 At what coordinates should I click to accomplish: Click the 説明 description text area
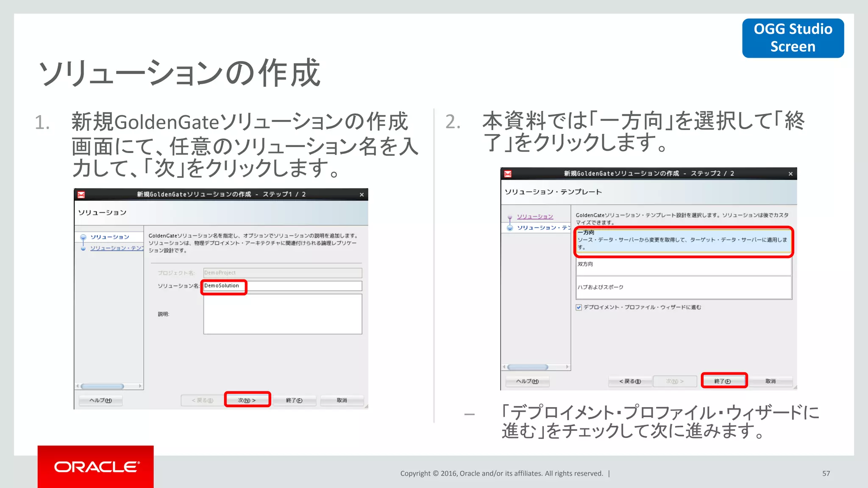coord(282,314)
